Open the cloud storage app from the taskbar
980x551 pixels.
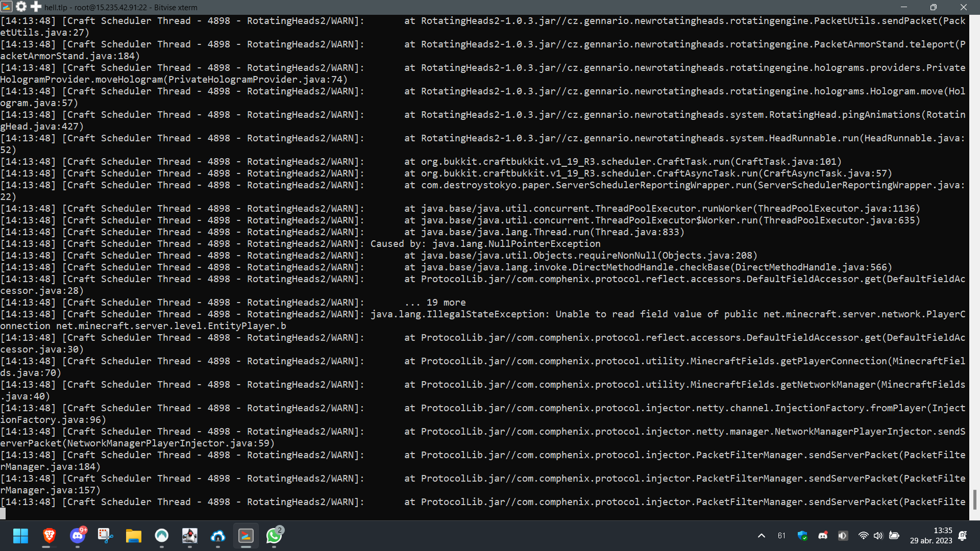click(218, 536)
